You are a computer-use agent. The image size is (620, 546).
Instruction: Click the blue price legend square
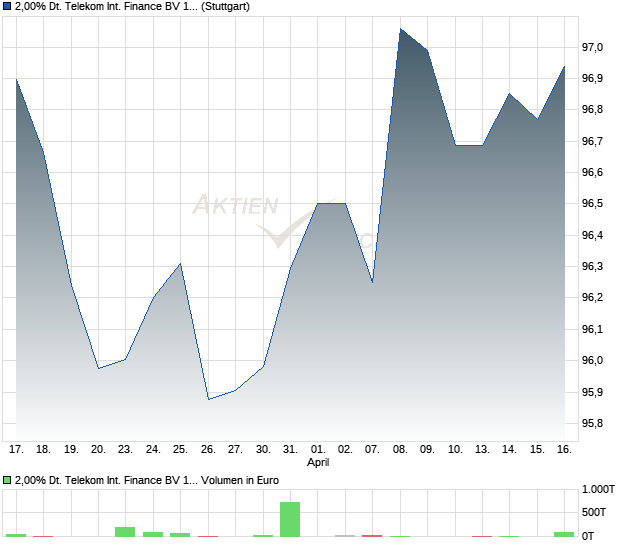[7, 7]
